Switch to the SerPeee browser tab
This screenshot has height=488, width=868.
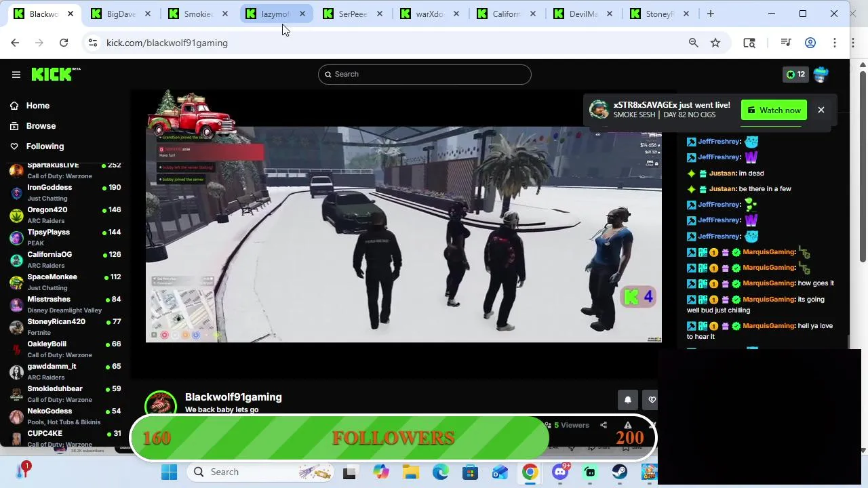click(353, 14)
